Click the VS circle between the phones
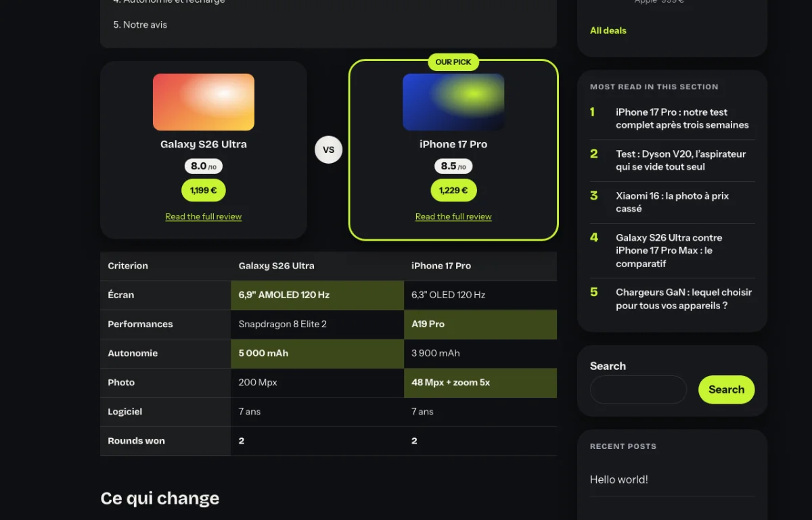The image size is (812, 520). click(x=329, y=149)
